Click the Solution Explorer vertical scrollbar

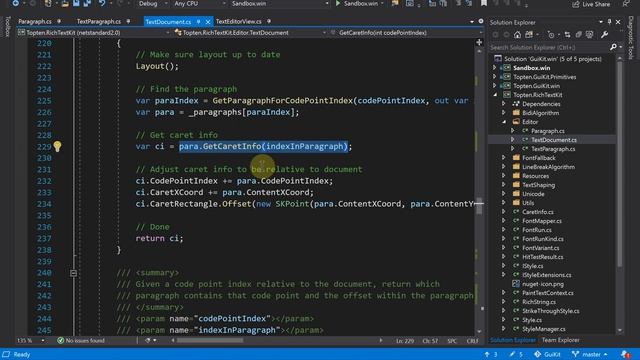point(620,163)
